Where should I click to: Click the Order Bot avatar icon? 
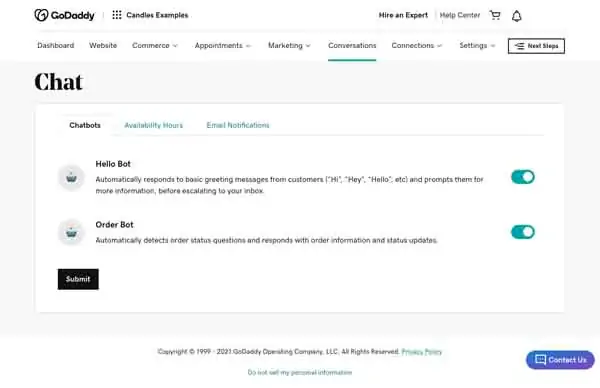point(71,232)
